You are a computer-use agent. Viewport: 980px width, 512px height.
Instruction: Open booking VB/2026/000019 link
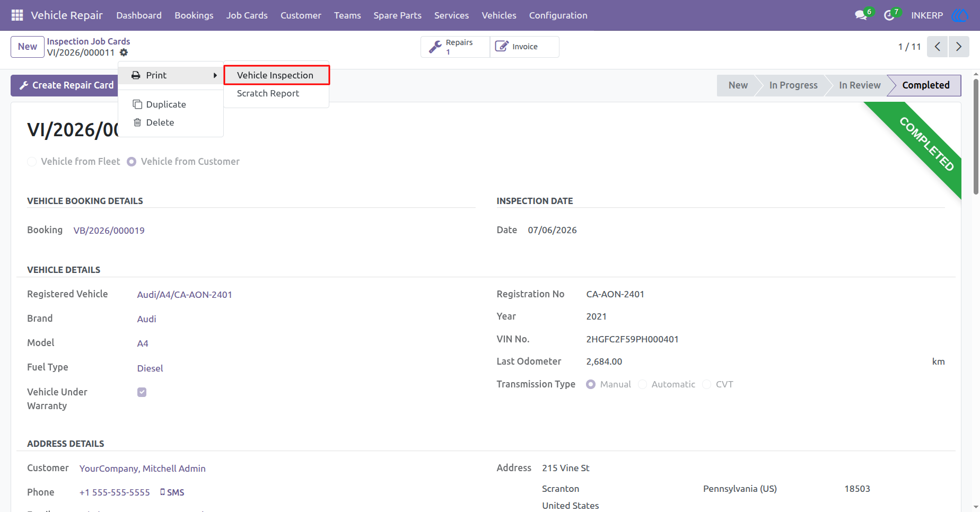[x=109, y=231]
